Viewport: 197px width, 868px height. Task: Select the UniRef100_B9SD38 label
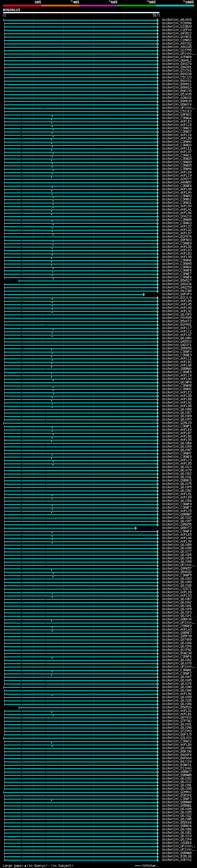pos(177,74)
